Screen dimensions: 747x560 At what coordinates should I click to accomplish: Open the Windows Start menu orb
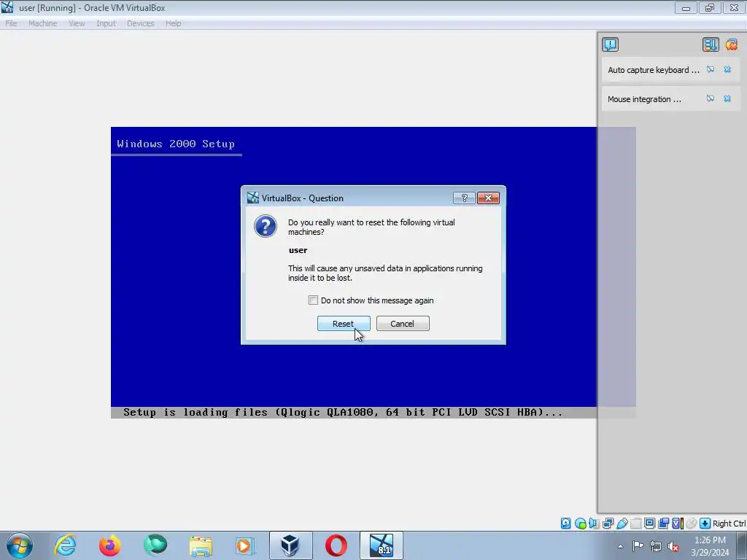(20, 545)
